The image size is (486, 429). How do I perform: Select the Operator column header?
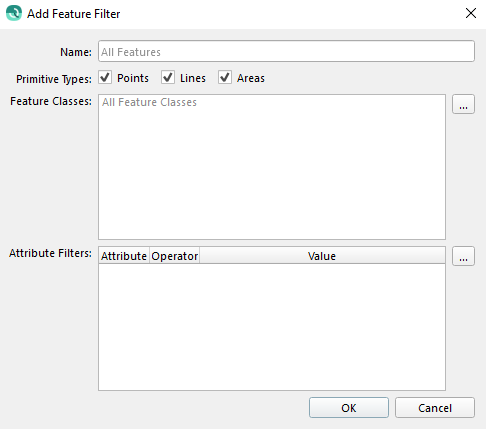click(x=175, y=256)
